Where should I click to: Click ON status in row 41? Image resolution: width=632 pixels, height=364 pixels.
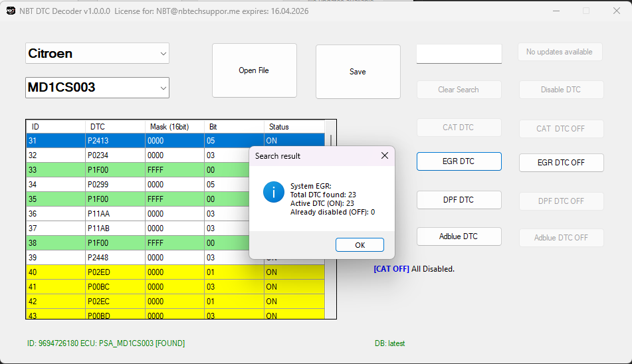(294, 287)
